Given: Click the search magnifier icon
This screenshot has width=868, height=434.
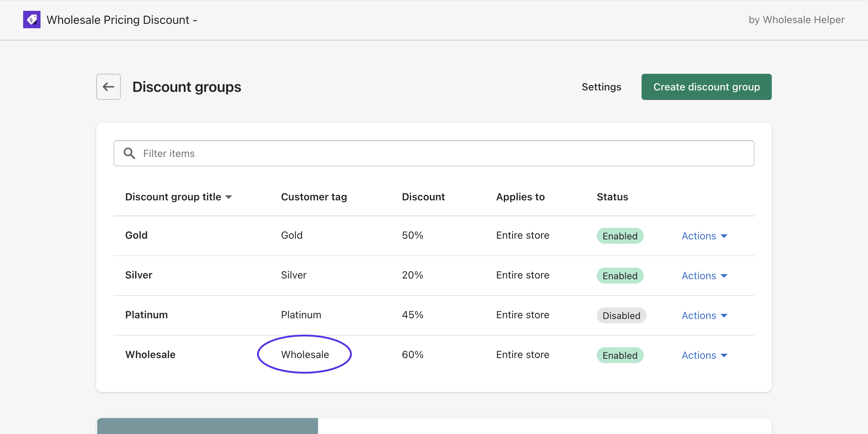Looking at the screenshot, I should tap(129, 153).
